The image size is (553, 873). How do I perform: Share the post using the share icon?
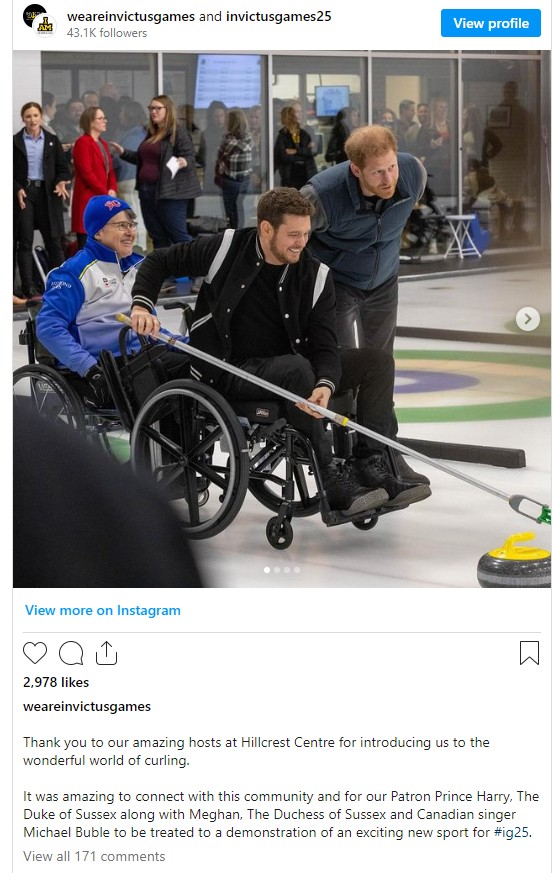click(106, 653)
